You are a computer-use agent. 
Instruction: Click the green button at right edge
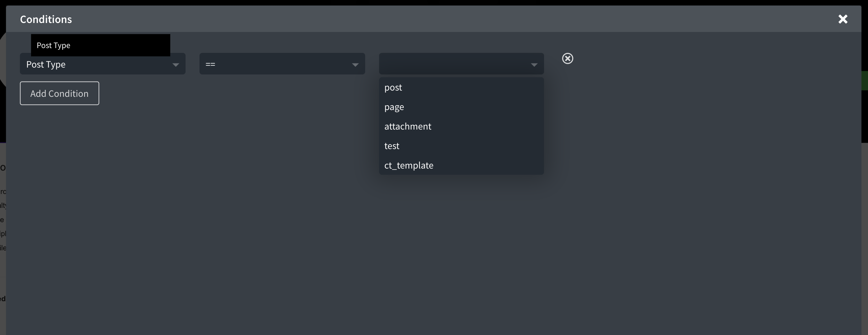click(x=865, y=80)
